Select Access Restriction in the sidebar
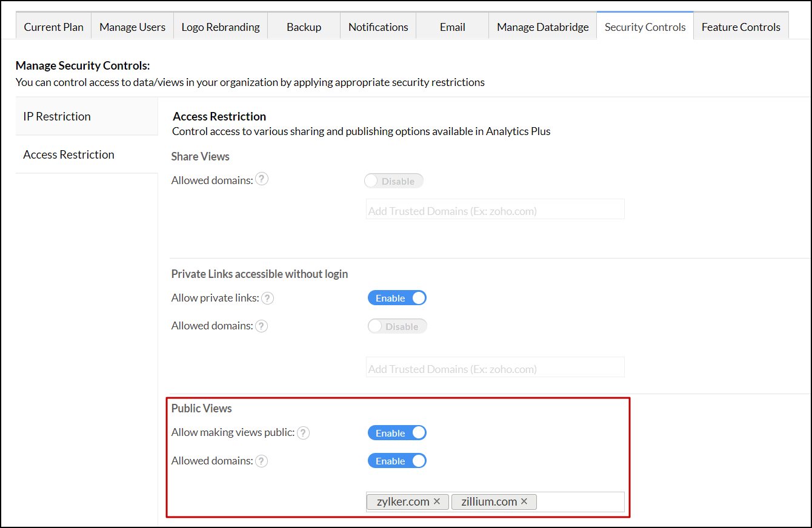This screenshot has height=528, width=812. 68,154
